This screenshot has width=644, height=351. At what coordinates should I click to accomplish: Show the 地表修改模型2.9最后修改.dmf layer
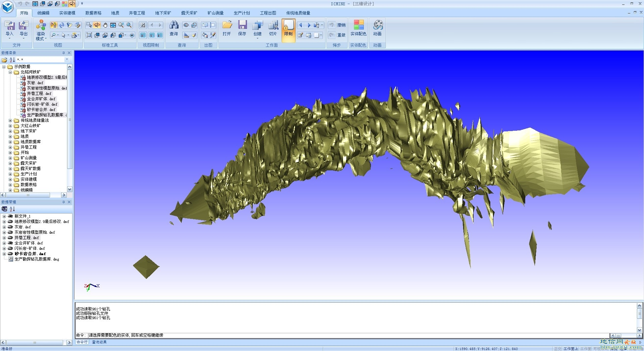point(10,222)
